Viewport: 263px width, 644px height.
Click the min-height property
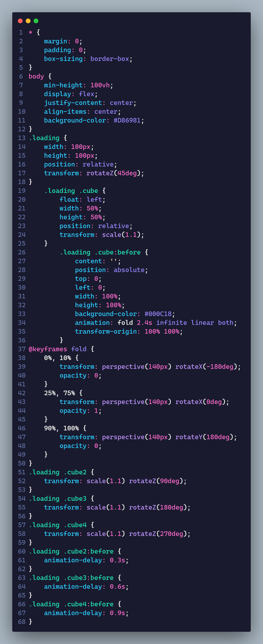(x=63, y=85)
